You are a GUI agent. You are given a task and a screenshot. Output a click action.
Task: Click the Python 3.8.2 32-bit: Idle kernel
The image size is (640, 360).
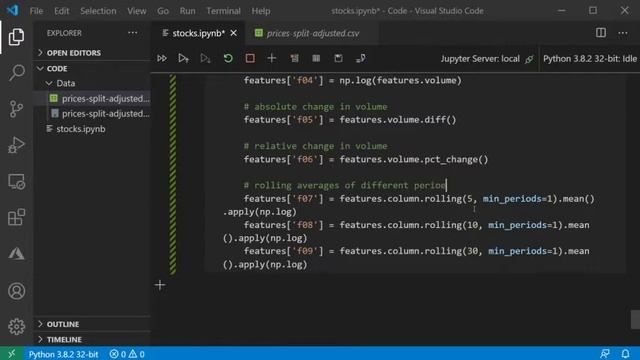tap(590, 59)
